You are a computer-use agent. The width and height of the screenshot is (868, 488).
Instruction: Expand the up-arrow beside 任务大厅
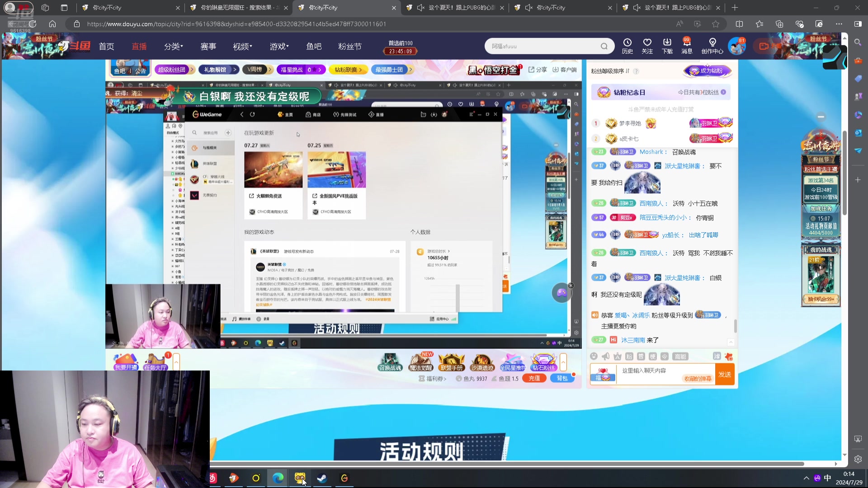tap(176, 362)
